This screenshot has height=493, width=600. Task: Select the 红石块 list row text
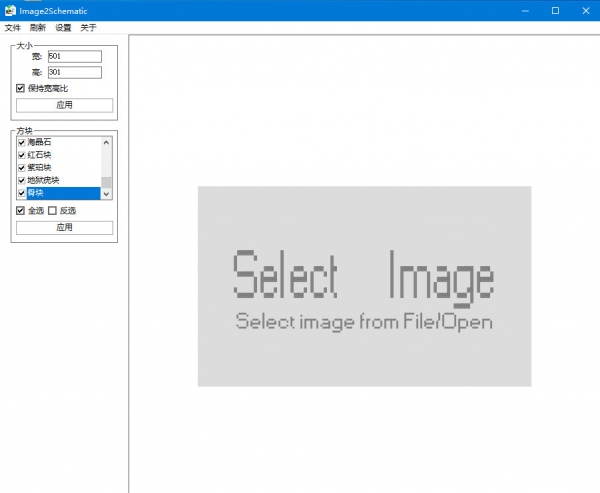point(39,155)
